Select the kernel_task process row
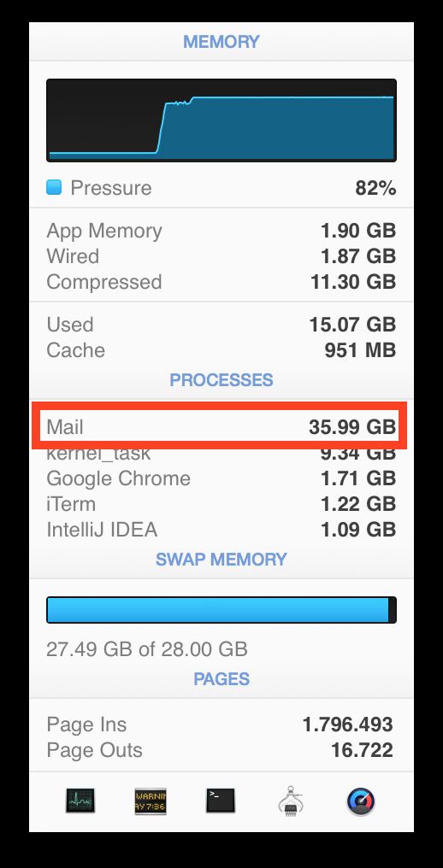 click(x=221, y=453)
